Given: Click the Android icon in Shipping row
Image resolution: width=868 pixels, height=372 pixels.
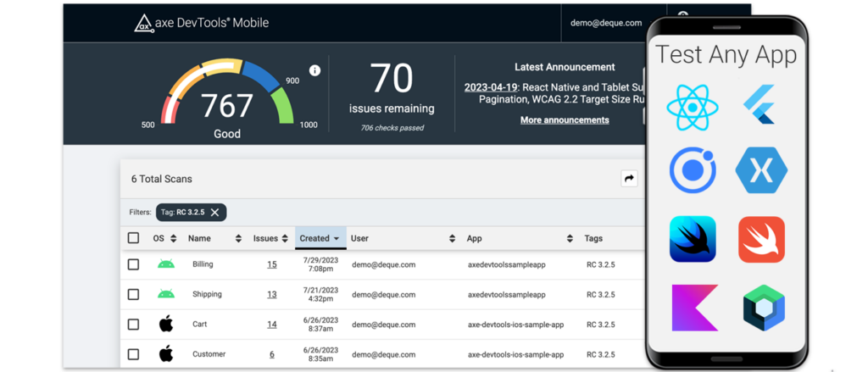Looking at the screenshot, I should pos(165,294).
